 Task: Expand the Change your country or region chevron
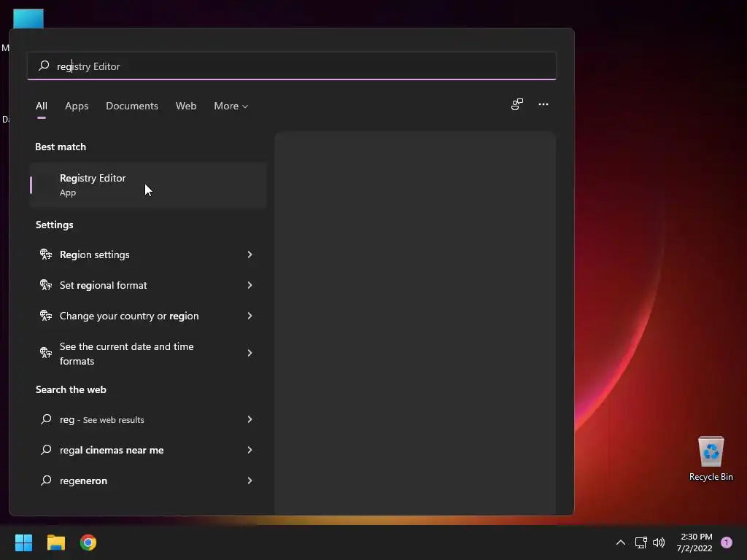(x=249, y=316)
